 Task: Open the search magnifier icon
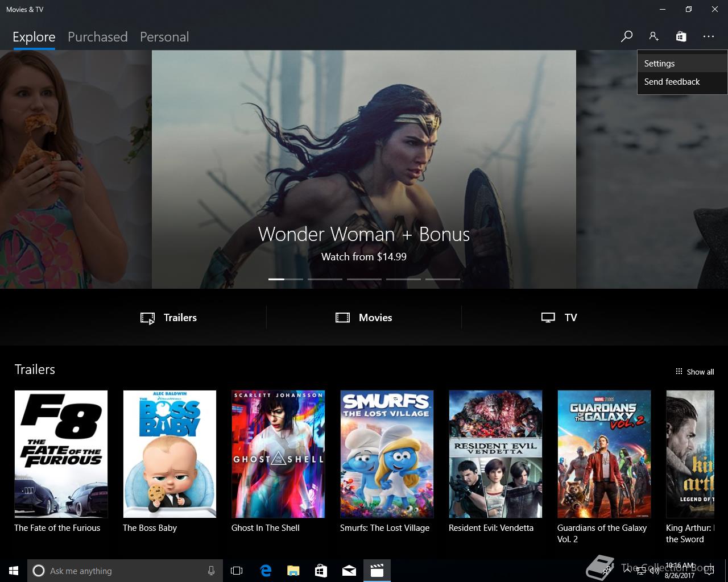626,37
